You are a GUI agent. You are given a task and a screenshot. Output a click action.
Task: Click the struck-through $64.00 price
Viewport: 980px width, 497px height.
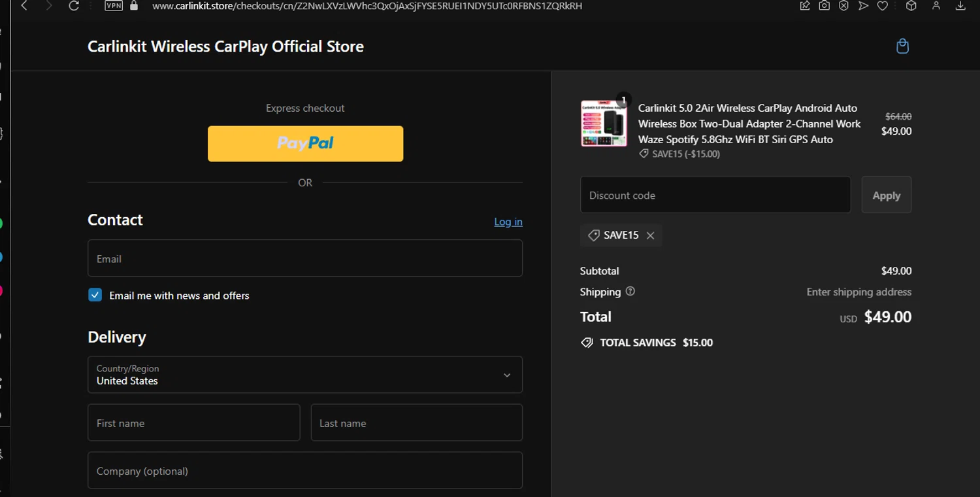coord(898,116)
